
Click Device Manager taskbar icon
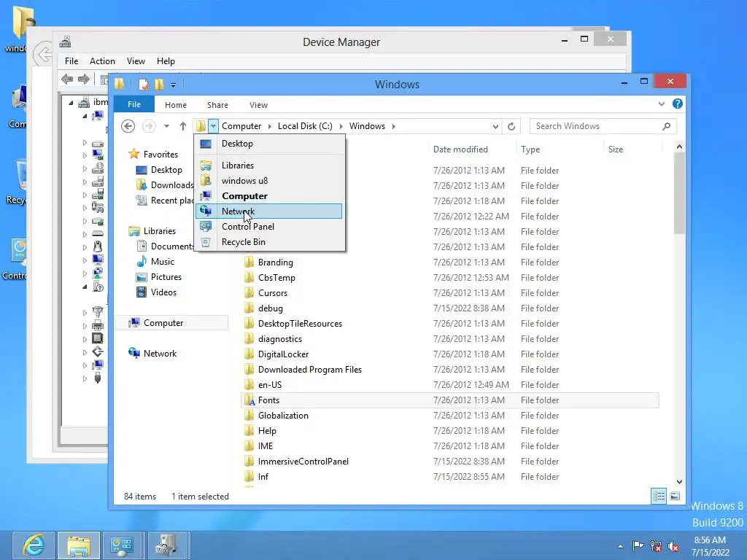167,545
